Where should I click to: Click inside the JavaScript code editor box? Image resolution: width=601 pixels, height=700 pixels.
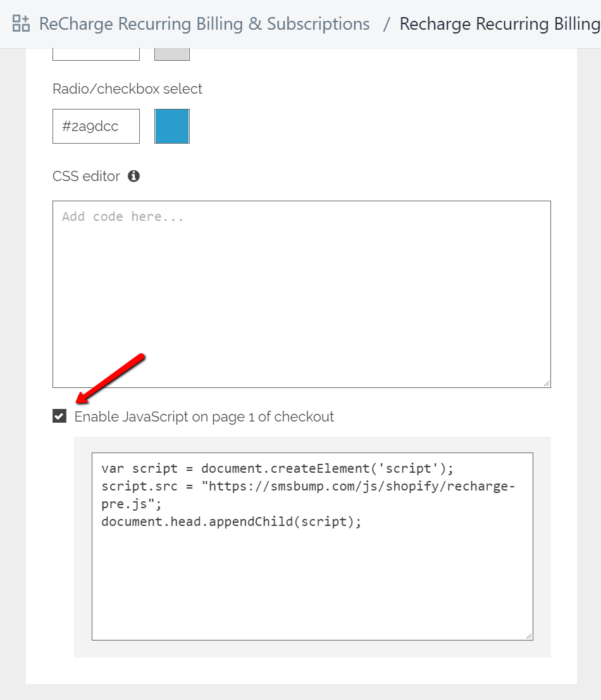[x=313, y=546]
